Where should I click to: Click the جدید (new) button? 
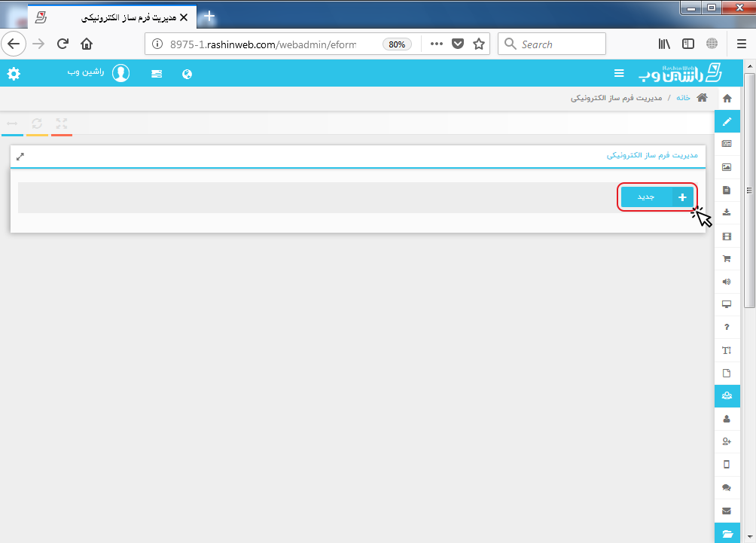(657, 197)
